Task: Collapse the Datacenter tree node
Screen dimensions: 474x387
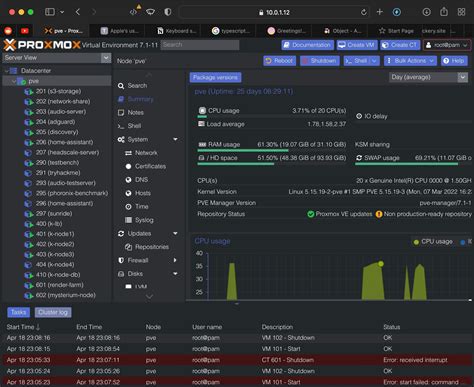Action: click(x=7, y=71)
